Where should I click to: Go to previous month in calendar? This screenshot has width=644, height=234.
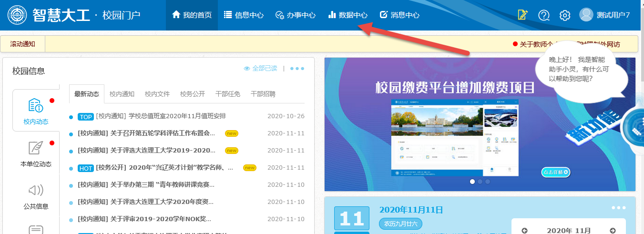[x=525, y=231]
